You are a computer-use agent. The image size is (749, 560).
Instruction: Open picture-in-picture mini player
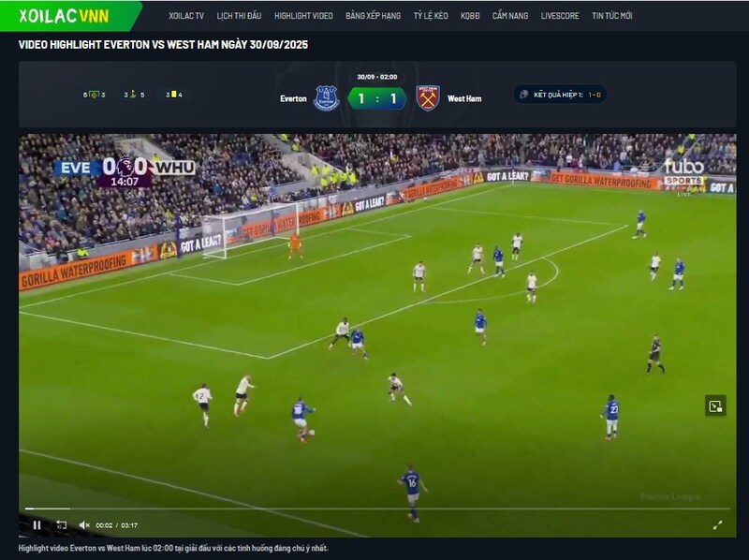click(715, 405)
